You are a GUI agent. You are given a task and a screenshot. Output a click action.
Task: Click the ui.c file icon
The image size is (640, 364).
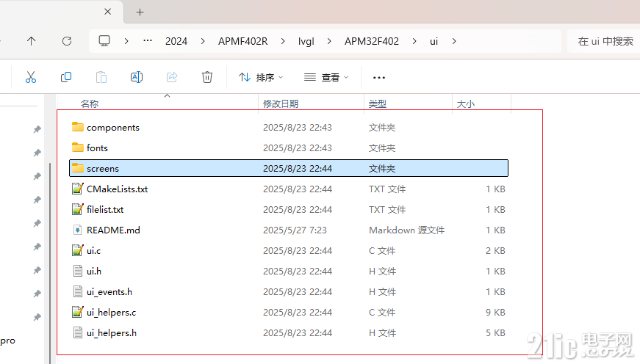tap(78, 250)
